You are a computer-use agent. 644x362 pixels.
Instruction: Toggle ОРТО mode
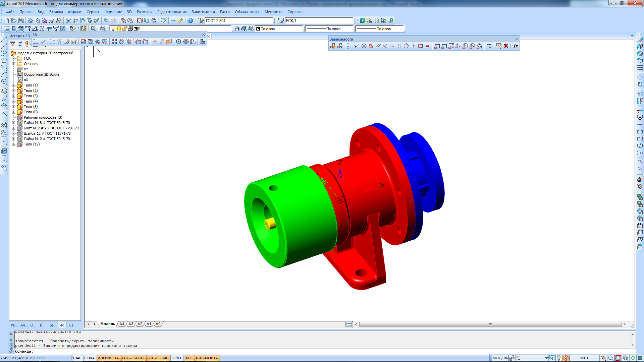(176, 358)
